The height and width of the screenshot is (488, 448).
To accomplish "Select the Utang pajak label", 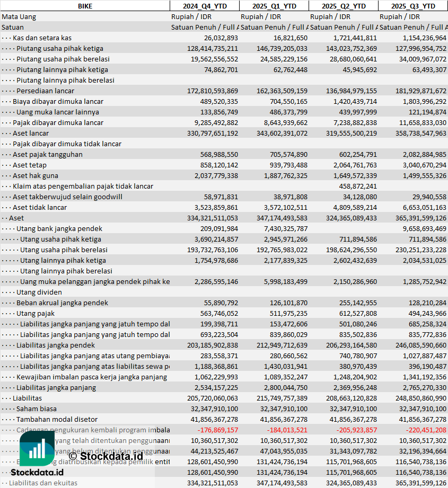I will click(36, 313).
